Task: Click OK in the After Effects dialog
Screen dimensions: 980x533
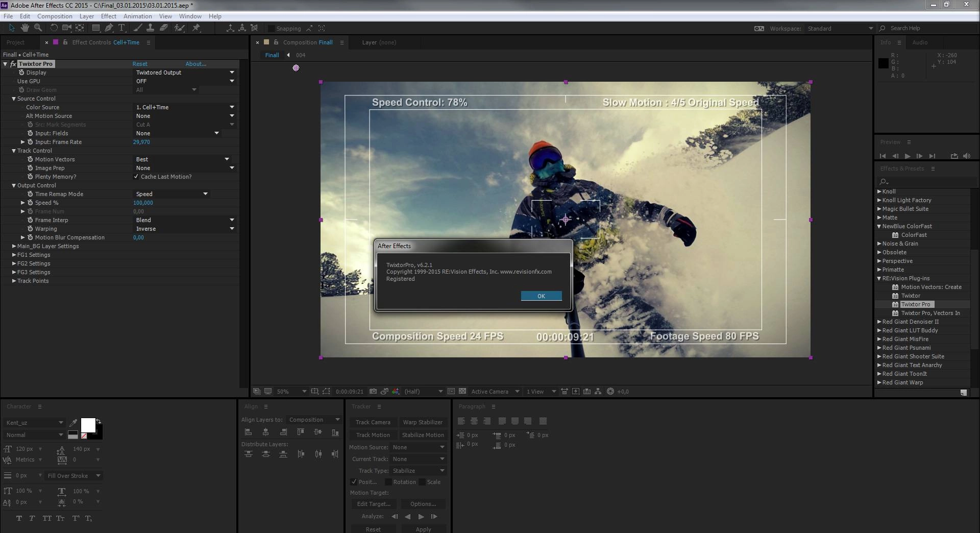Action: pyautogui.click(x=542, y=296)
